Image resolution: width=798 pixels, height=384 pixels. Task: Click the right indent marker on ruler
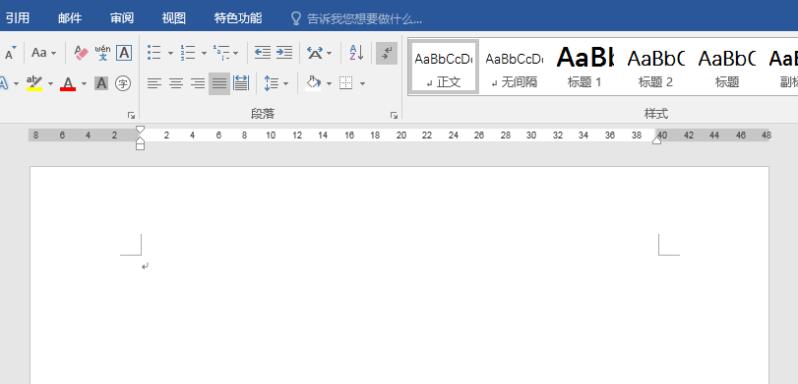tap(657, 140)
